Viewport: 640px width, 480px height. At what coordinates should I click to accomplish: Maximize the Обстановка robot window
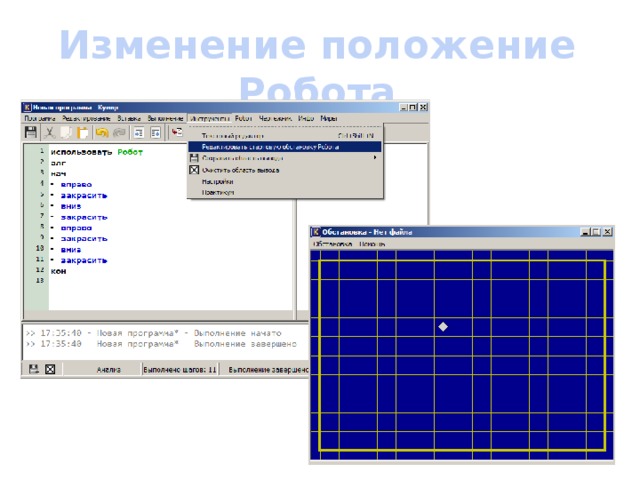coord(596,232)
